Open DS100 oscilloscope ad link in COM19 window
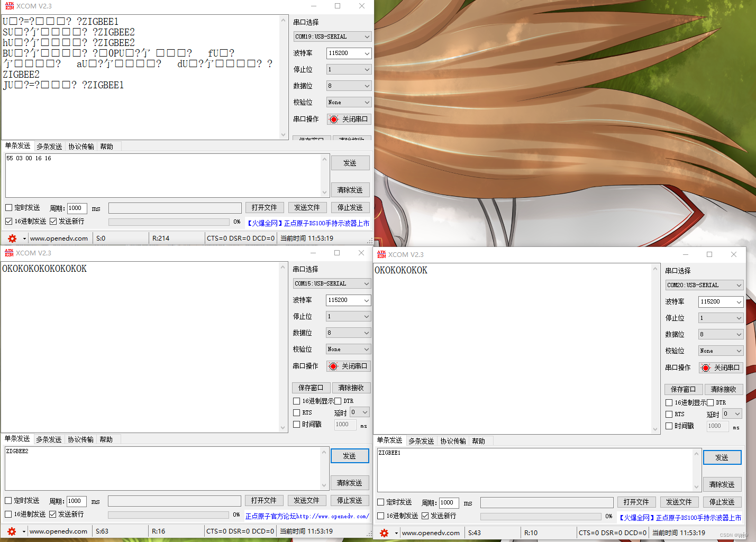Viewport: 756px width, 542px height. pos(308,223)
